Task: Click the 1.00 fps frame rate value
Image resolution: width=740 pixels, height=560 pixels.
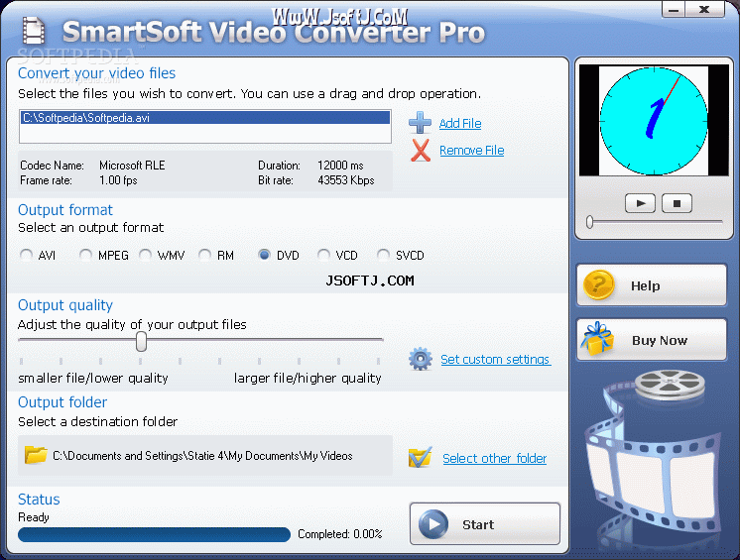Action: pos(118,180)
